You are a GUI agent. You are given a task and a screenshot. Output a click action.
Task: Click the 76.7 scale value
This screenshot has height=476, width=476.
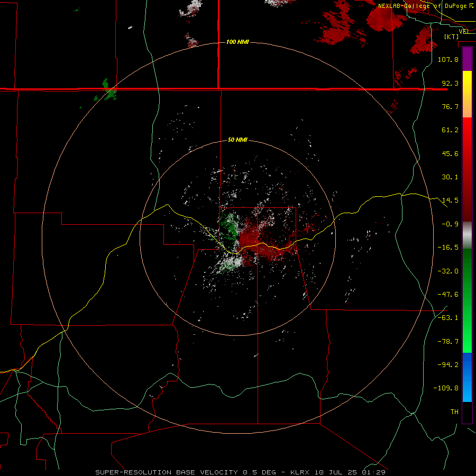[450, 106]
